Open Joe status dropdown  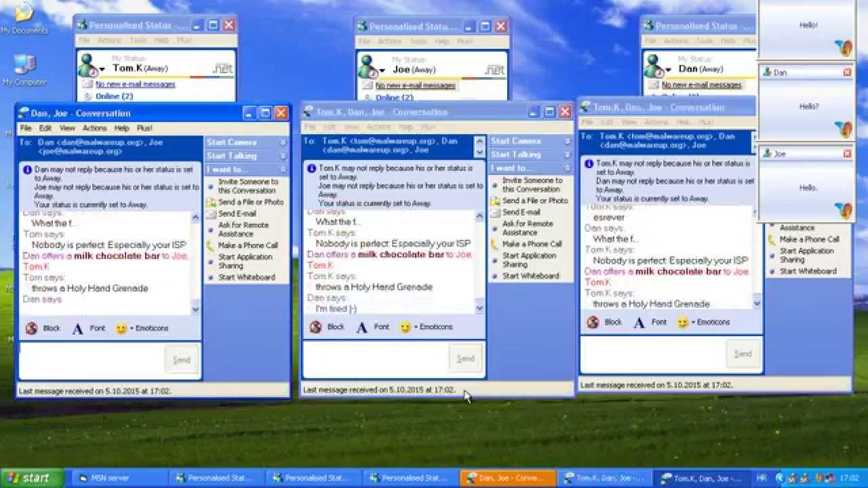(x=382, y=70)
